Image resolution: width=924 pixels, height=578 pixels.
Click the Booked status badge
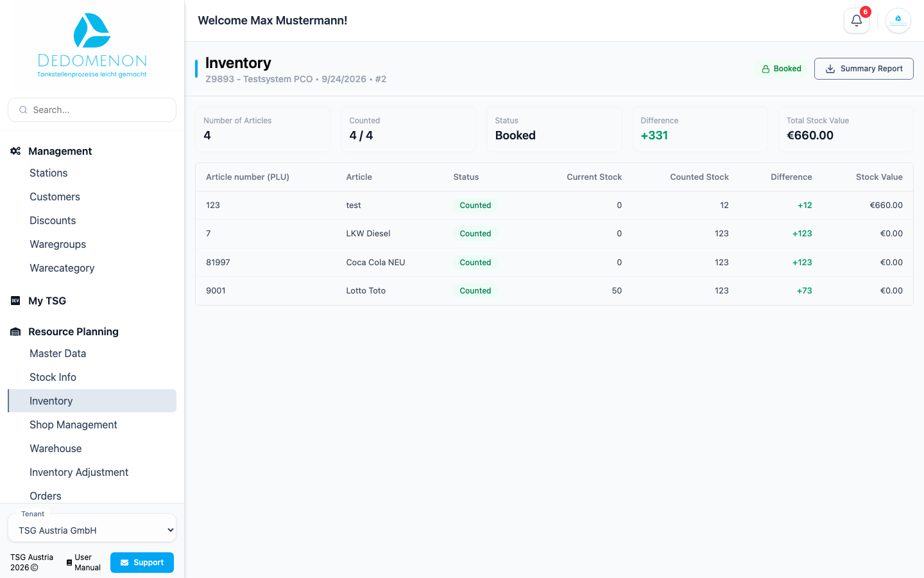(782, 69)
